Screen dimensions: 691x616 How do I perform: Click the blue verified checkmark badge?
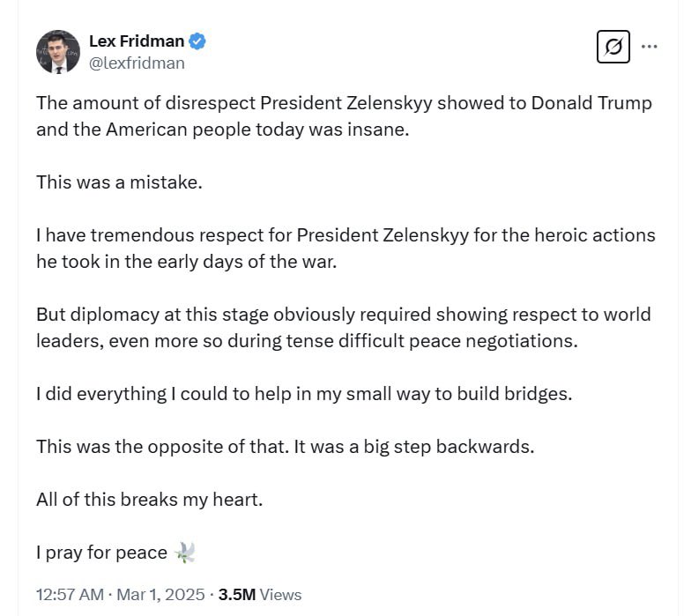click(x=199, y=41)
